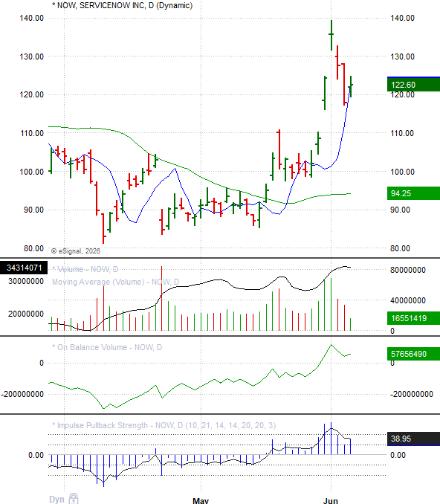Screen dimensions: 440x504
Task: Click the 30000000 left volume axis label
Action: point(26,281)
